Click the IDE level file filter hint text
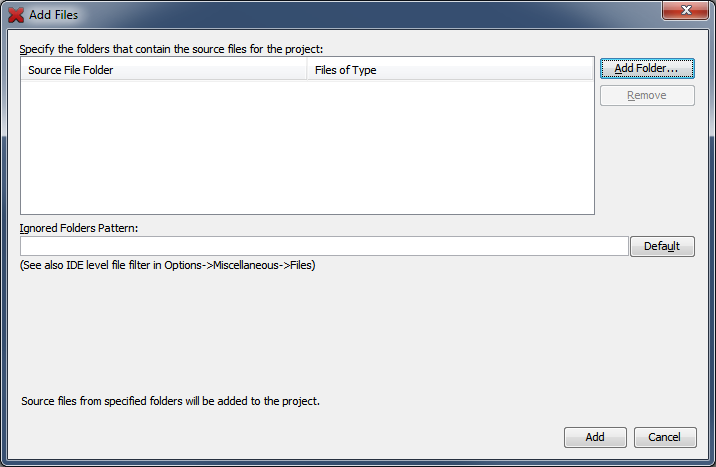 click(168, 265)
